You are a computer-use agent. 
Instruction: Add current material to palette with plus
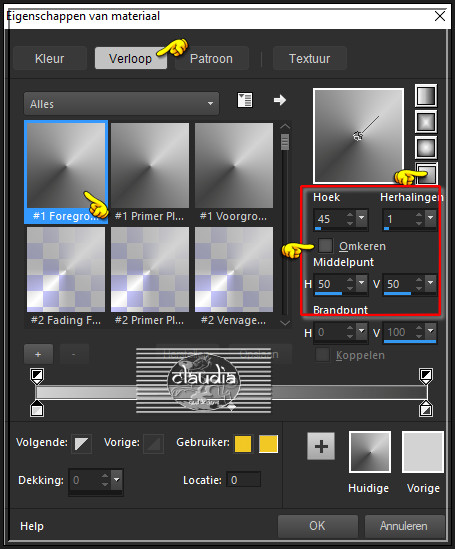[321, 446]
